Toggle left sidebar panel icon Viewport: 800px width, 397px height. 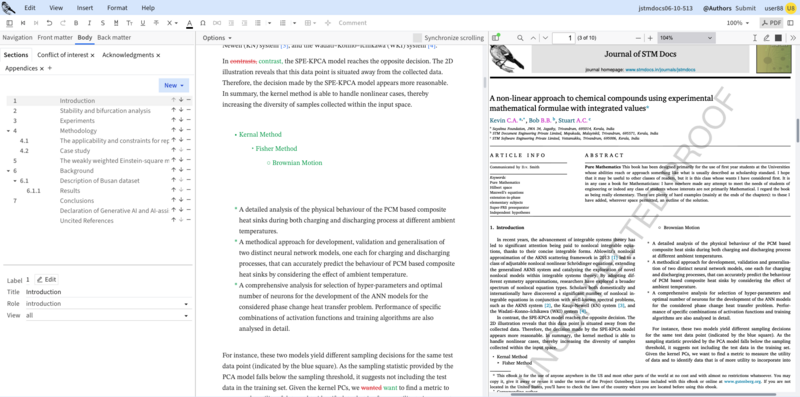pyautogui.click(x=10, y=23)
